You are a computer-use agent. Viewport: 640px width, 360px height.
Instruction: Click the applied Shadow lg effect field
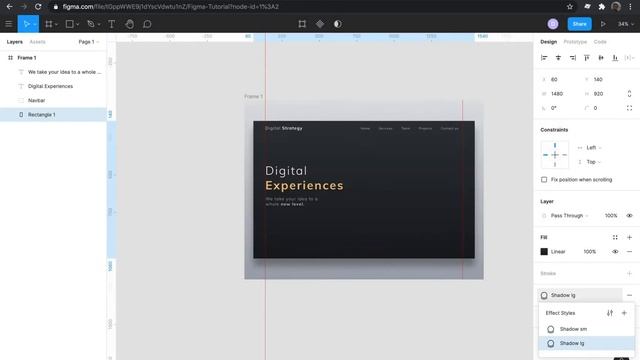580,295
